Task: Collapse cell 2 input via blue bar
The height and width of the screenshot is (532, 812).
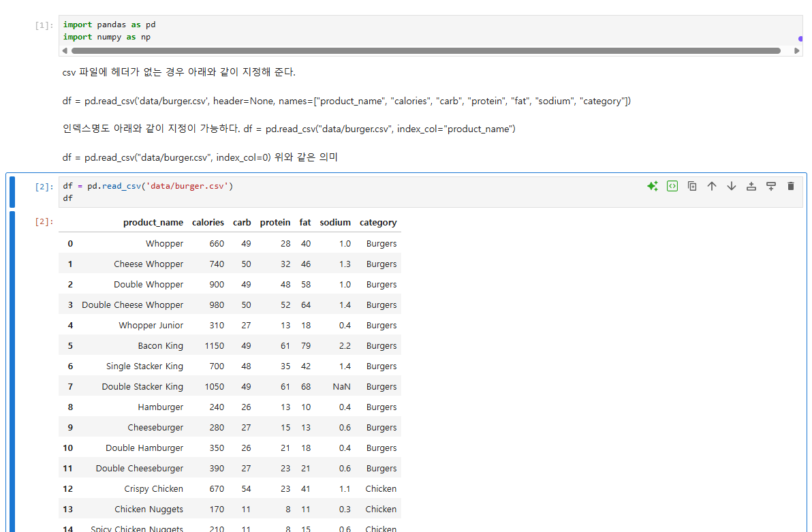Action: point(12,192)
